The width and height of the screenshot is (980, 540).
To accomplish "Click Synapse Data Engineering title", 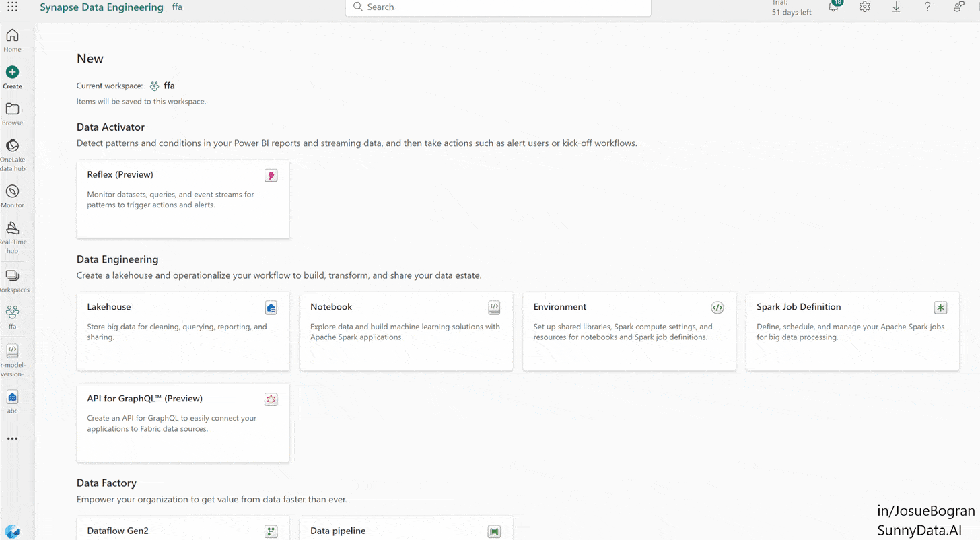I will pos(102,7).
